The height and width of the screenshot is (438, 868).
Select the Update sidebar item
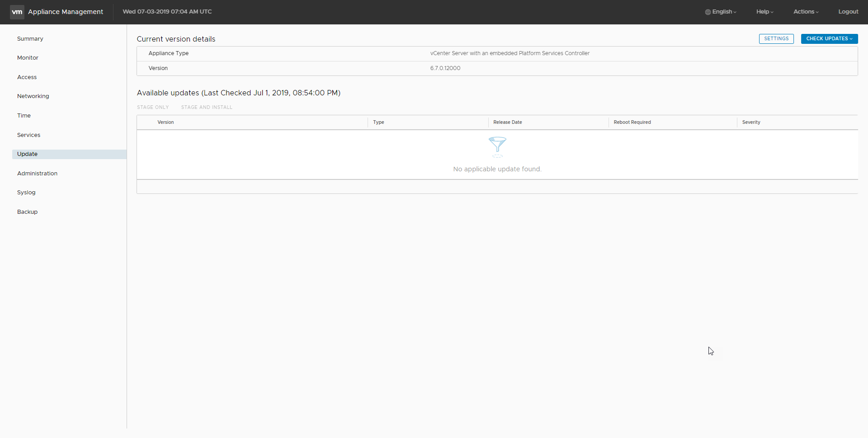tap(69, 154)
